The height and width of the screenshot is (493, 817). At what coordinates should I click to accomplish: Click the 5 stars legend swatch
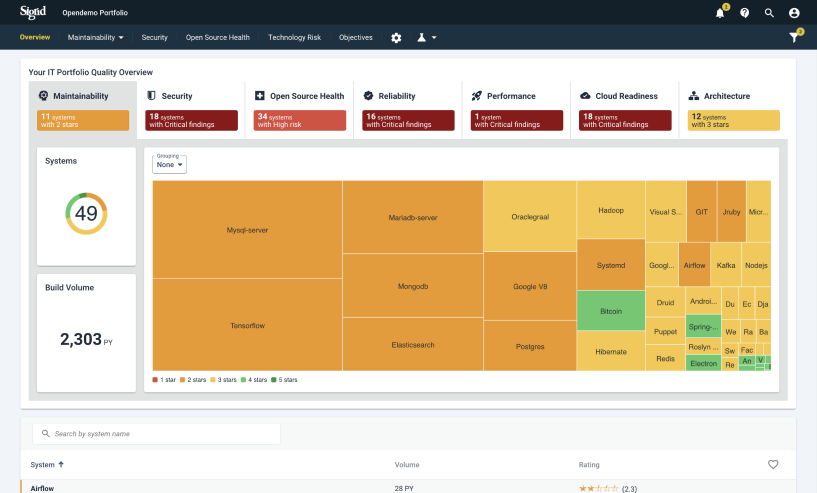274,380
